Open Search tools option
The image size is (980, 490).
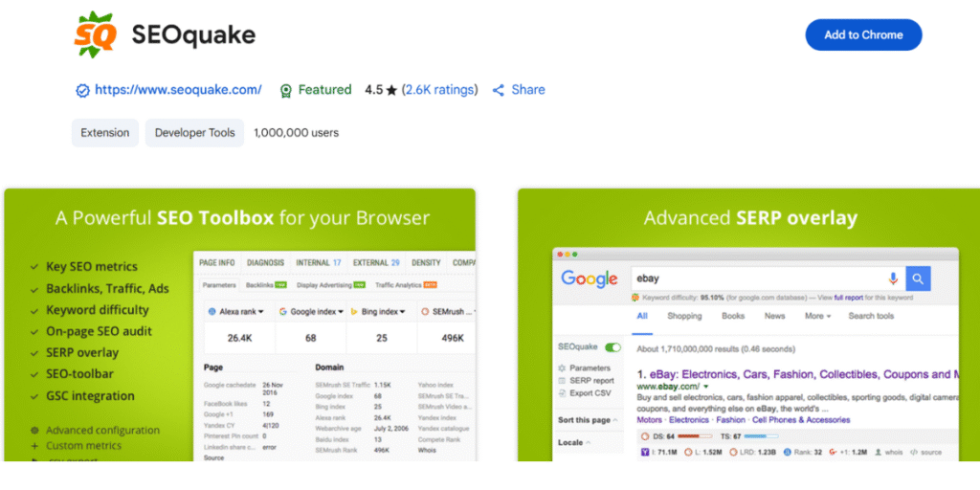(871, 316)
